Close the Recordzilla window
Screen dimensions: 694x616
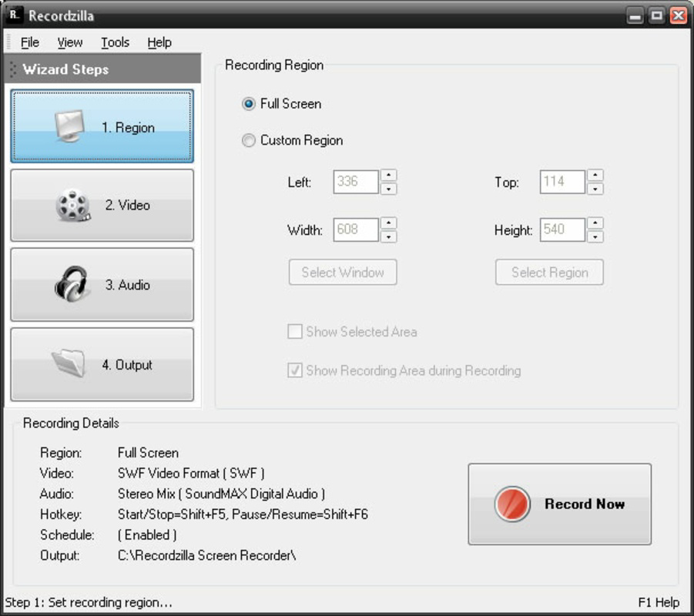(x=678, y=16)
